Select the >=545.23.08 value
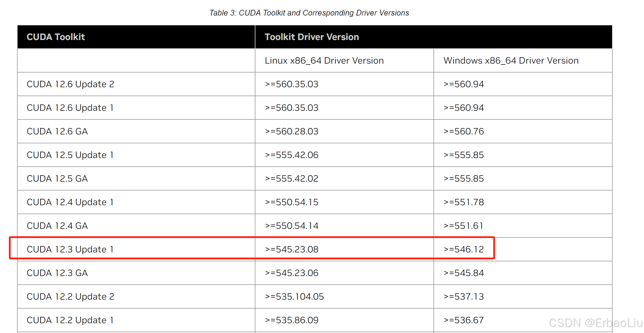Image resolution: width=644 pixels, height=333 pixels. tap(292, 249)
